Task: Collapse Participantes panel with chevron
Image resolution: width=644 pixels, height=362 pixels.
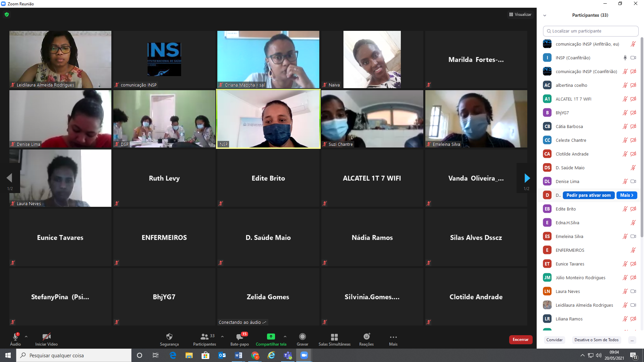Action: click(545, 15)
